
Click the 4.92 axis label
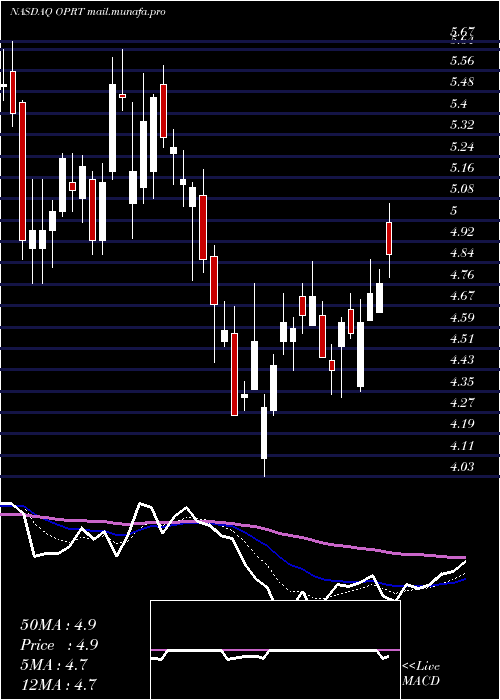point(462,233)
